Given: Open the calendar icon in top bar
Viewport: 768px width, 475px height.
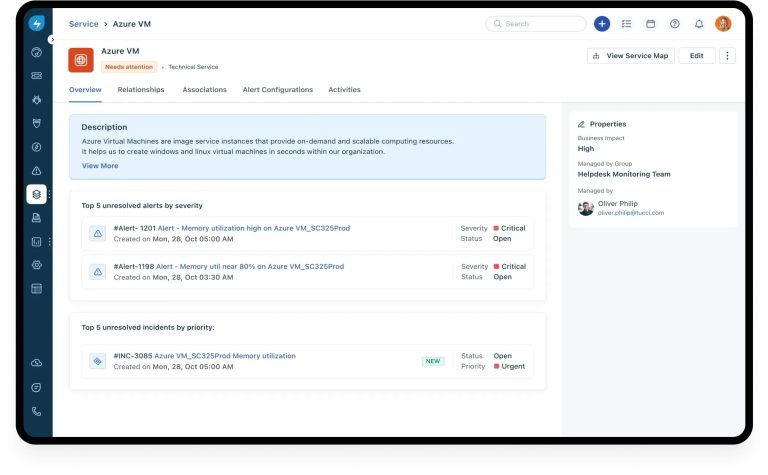Looking at the screenshot, I should pyautogui.click(x=650, y=24).
